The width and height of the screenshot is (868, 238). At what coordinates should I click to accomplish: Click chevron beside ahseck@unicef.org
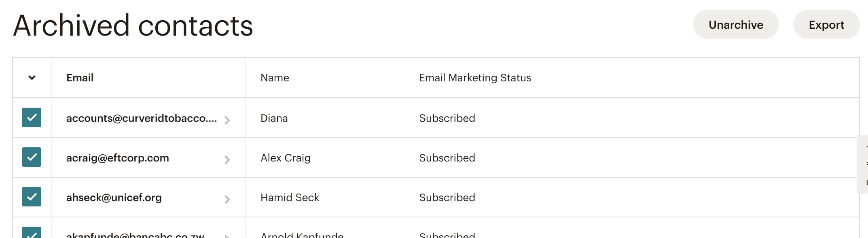click(x=227, y=199)
